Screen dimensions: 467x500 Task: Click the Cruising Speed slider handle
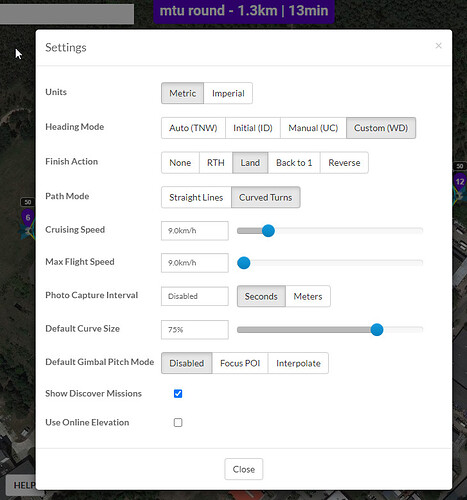coord(268,231)
